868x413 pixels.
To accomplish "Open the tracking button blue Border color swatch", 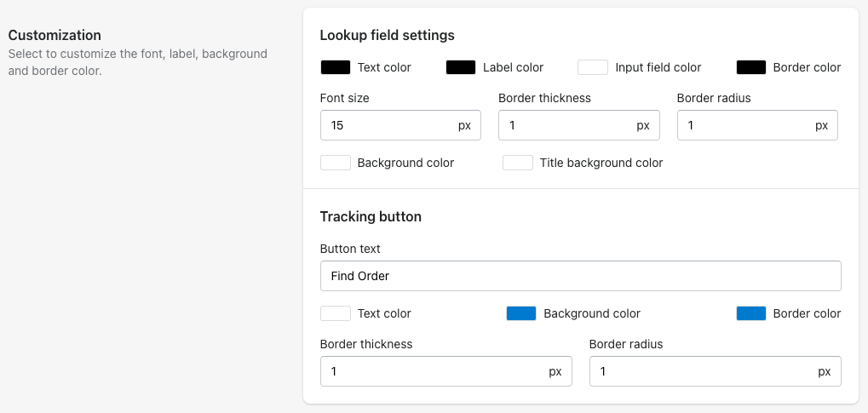I will pos(751,313).
